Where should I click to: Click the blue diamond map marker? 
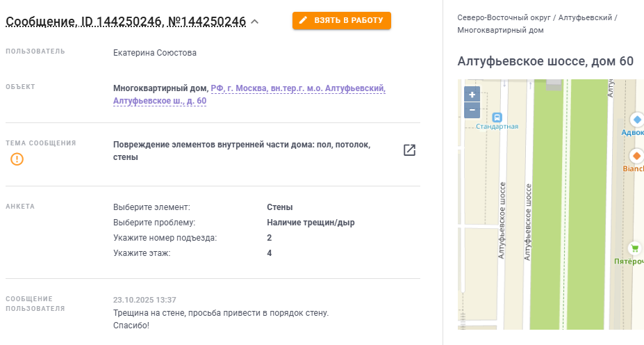pyautogui.click(x=636, y=119)
